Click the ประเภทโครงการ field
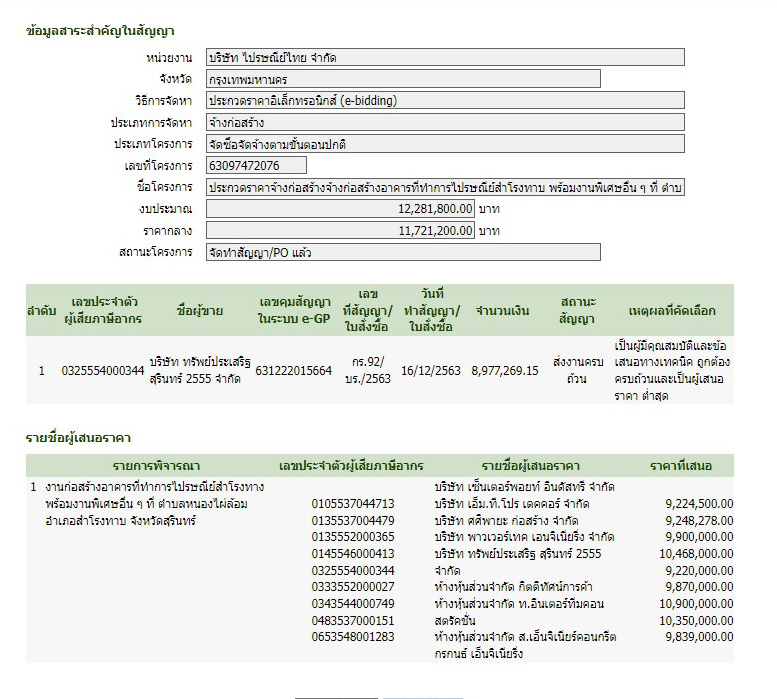The height and width of the screenshot is (699, 777). 444,144
